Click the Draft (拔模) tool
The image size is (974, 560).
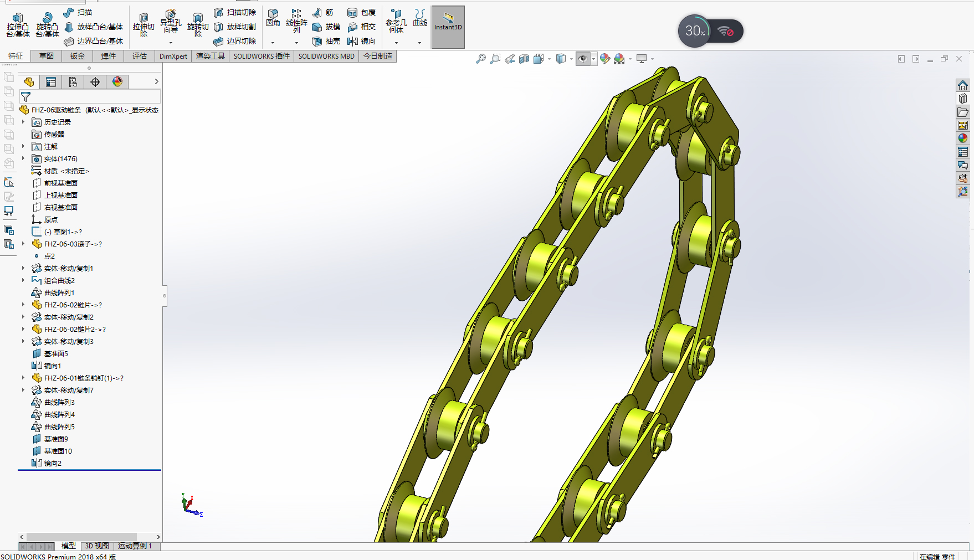pyautogui.click(x=326, y=27)
